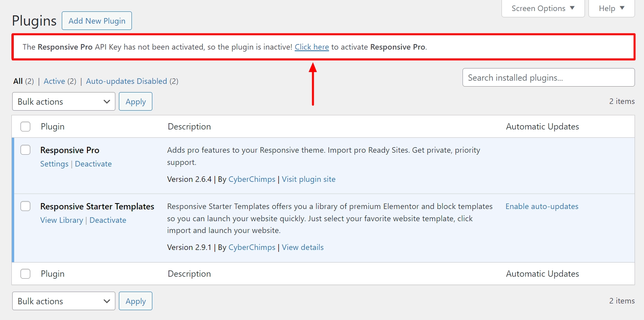Viewport: 644px width, 320px height.
Task: Deactivate Responsive Starter Templates plugin
Action: tap(108, 220)
